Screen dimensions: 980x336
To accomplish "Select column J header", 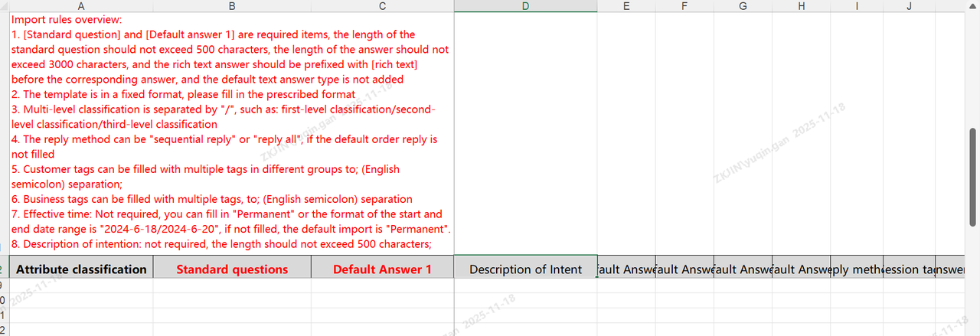I will click(x=909, y=6).
